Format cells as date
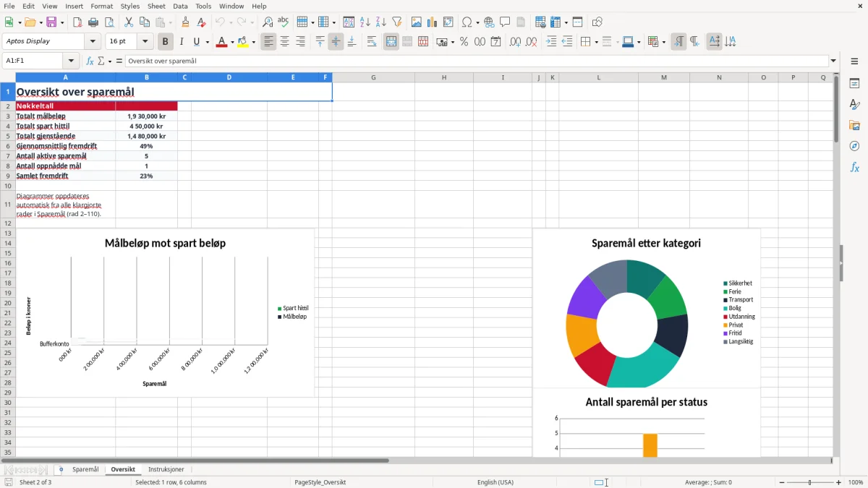The width and height of the screenshot is (868, 488). point(495,42)
